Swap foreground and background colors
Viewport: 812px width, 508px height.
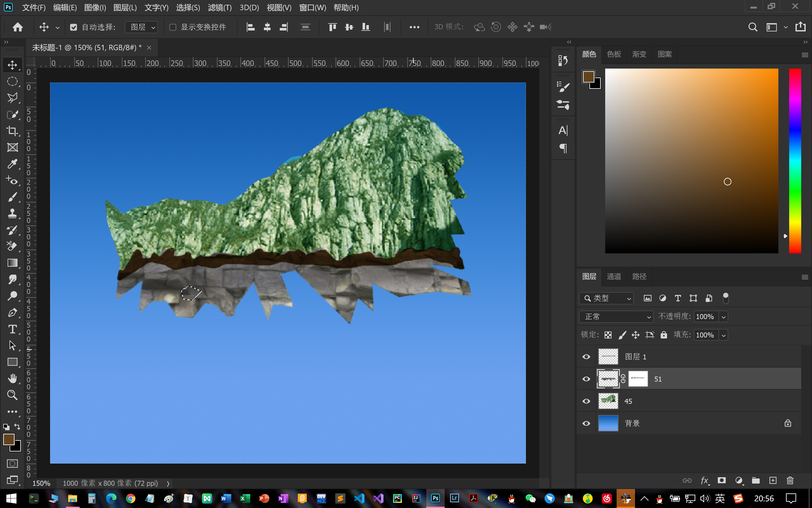pos(17,427)
